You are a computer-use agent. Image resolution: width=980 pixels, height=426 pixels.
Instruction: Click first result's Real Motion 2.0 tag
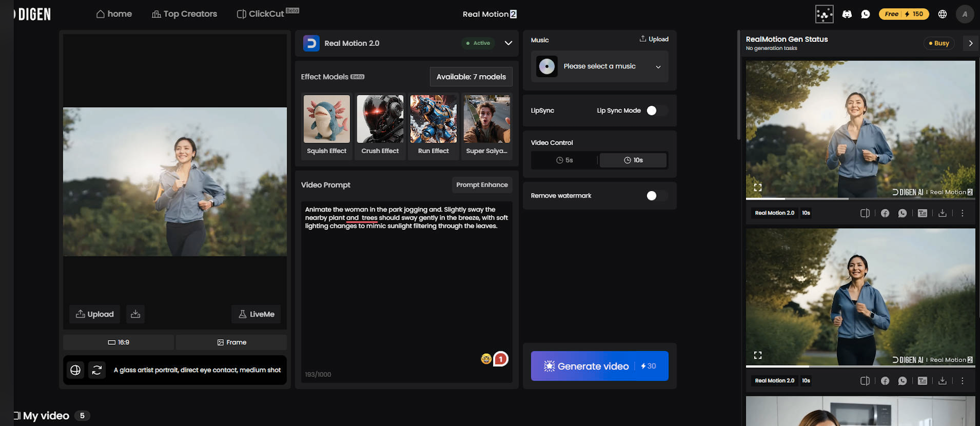775,213
